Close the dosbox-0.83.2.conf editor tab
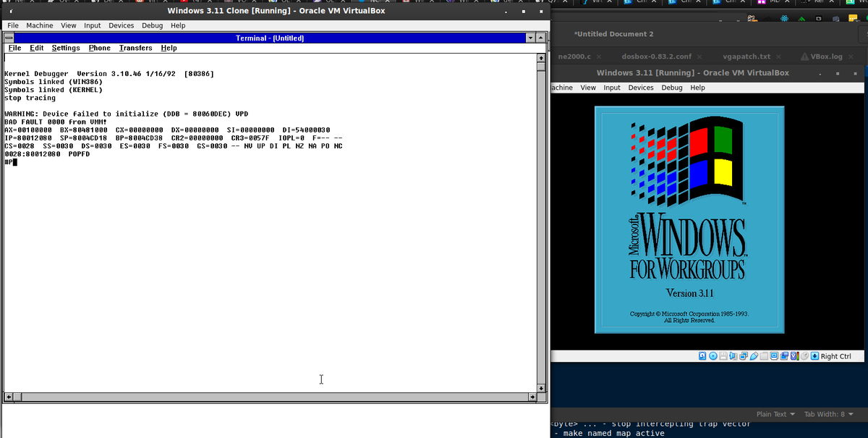Image resolution: width=868 pixels, height=438 pixels. (x=699, y=56)
